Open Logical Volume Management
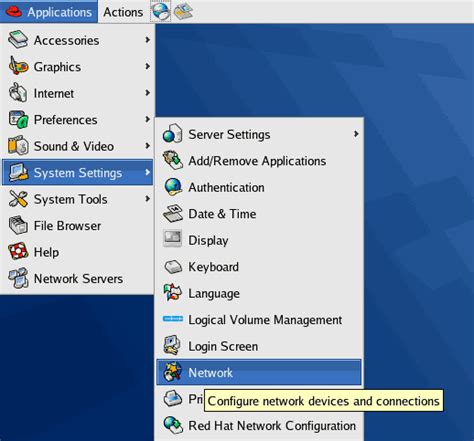This screenshot has width=474, height=441. (259, 320)
